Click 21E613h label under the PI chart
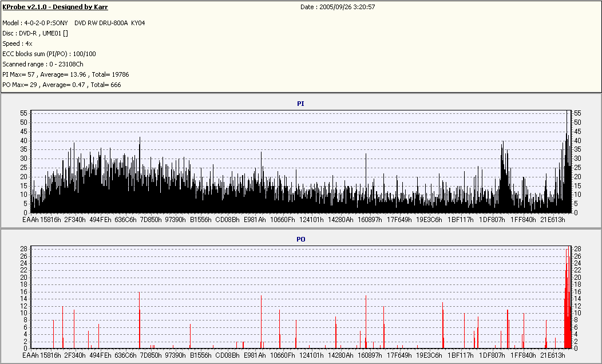This screenshot has width=602, height=364. (x=552, y=220)
